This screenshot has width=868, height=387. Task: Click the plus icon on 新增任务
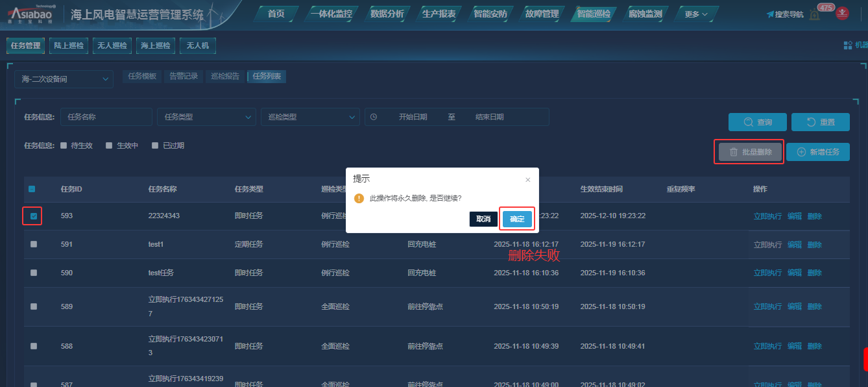click(x=801, y=152)
